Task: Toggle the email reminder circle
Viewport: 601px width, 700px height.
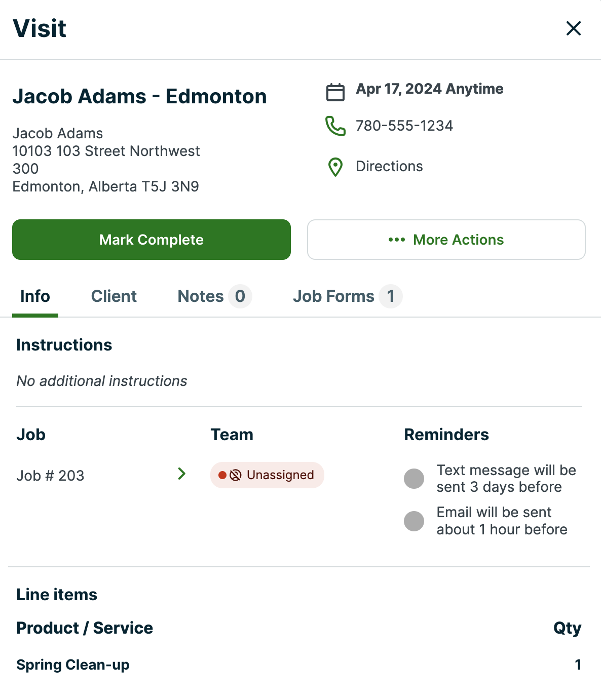Action: pyautogui.click(x=414, y=521)
